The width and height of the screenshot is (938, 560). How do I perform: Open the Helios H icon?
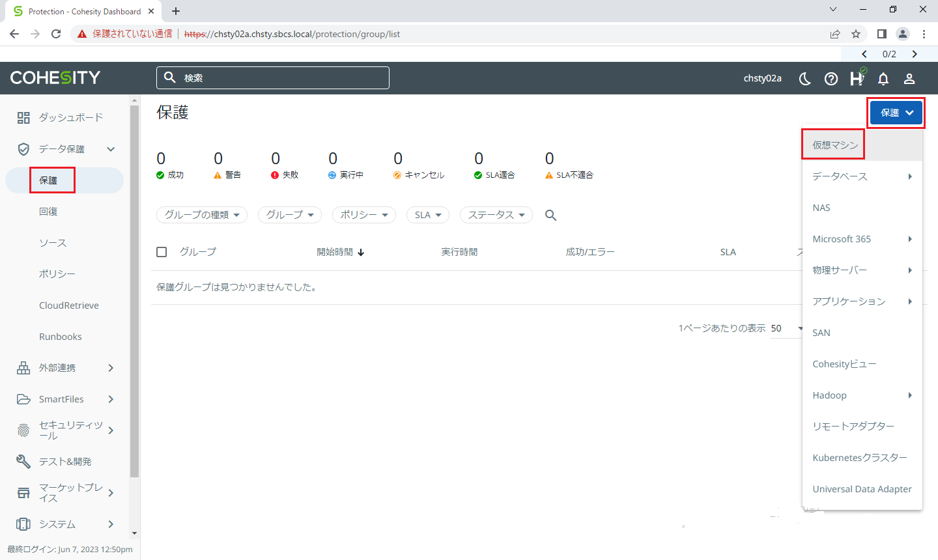tap(857, 77)
